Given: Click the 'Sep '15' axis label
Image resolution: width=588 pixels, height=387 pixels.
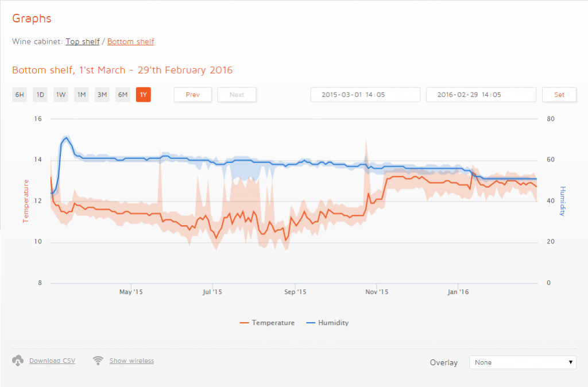Looking at the screenshot, I should [295, 292].
